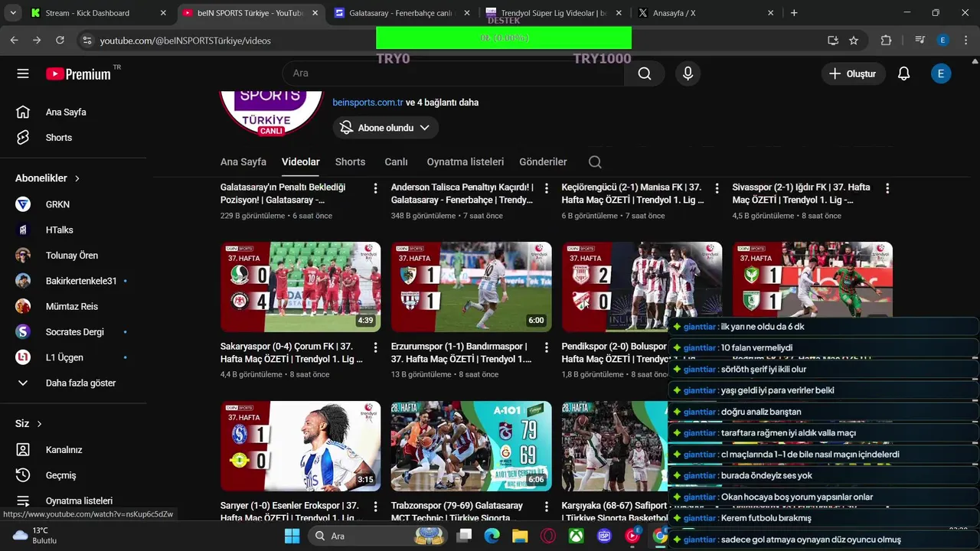Open Microsoft Edge from the taskbar
Viewport: 980px width, 551px height.
(492, 536)
